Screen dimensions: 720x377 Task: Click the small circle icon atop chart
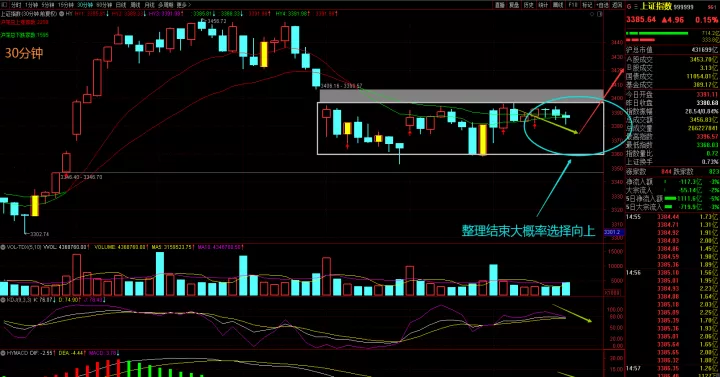click(x=592, y=14)
